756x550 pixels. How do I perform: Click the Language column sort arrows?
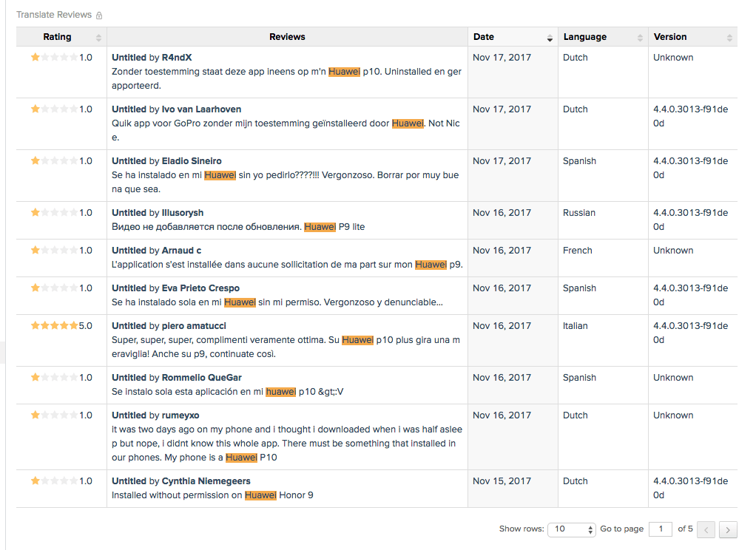[640, 38]
